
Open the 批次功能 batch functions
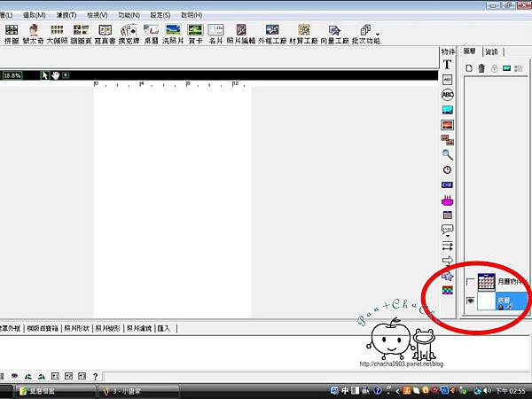click(x=365, y=34)
